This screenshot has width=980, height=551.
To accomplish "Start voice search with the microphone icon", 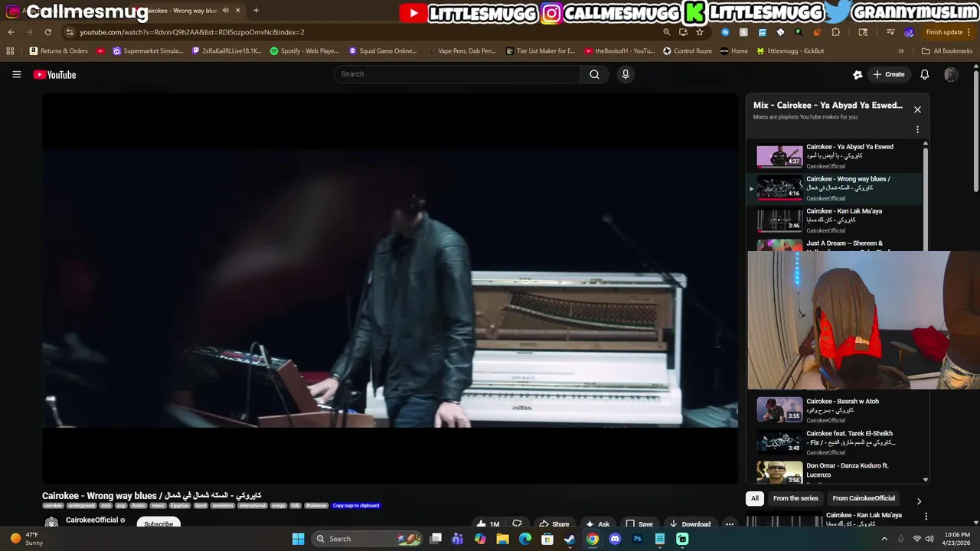I will (626, 74).
